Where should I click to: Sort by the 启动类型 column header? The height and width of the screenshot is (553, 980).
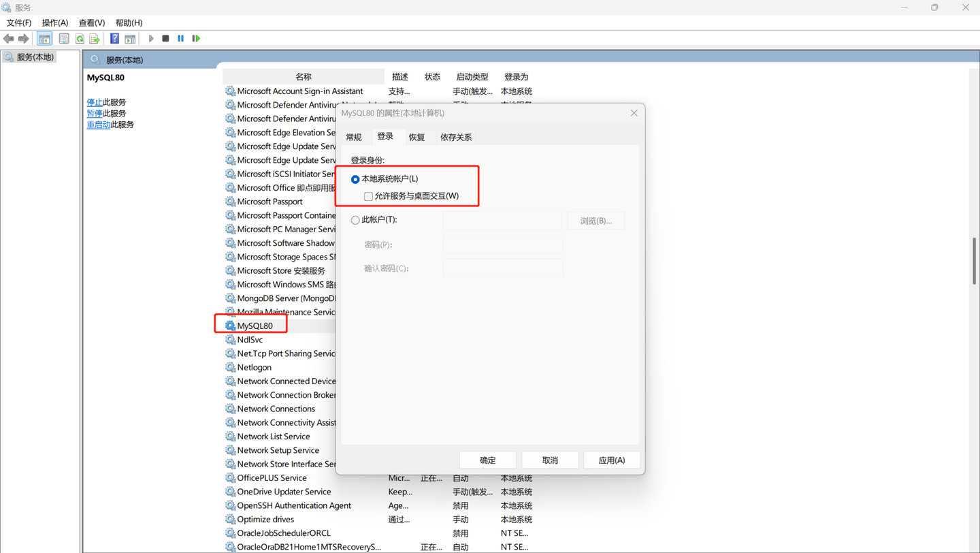click(472, 77)
